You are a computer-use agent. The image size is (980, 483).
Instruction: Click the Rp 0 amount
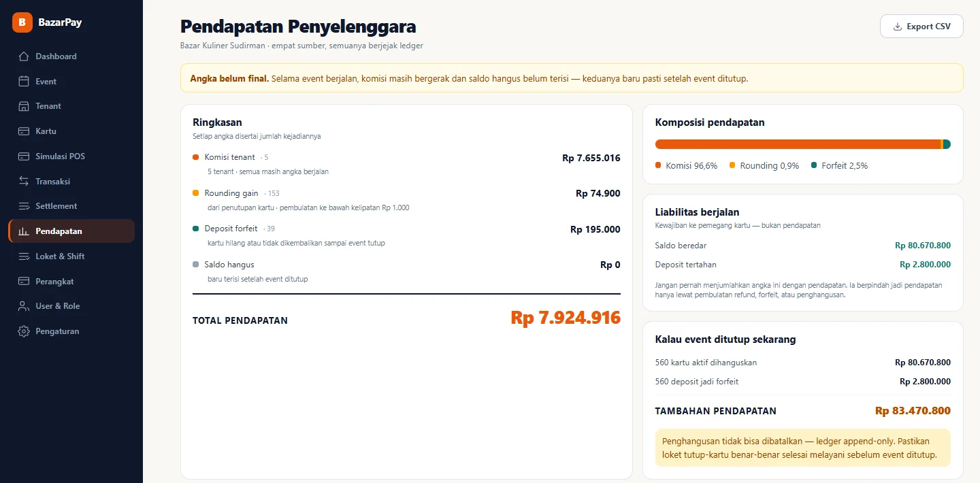pos(610,265)
